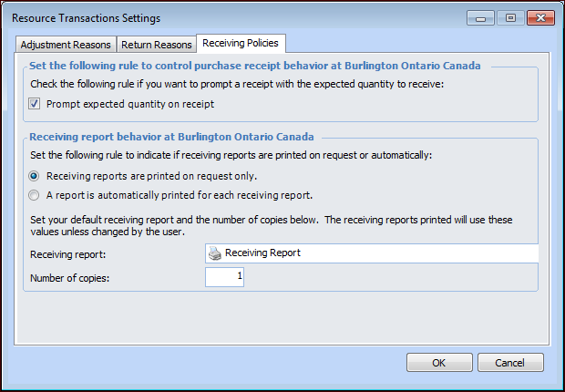
Task: Minimize the Resource Transactions Settings window
Action: [x=480, y=17]
